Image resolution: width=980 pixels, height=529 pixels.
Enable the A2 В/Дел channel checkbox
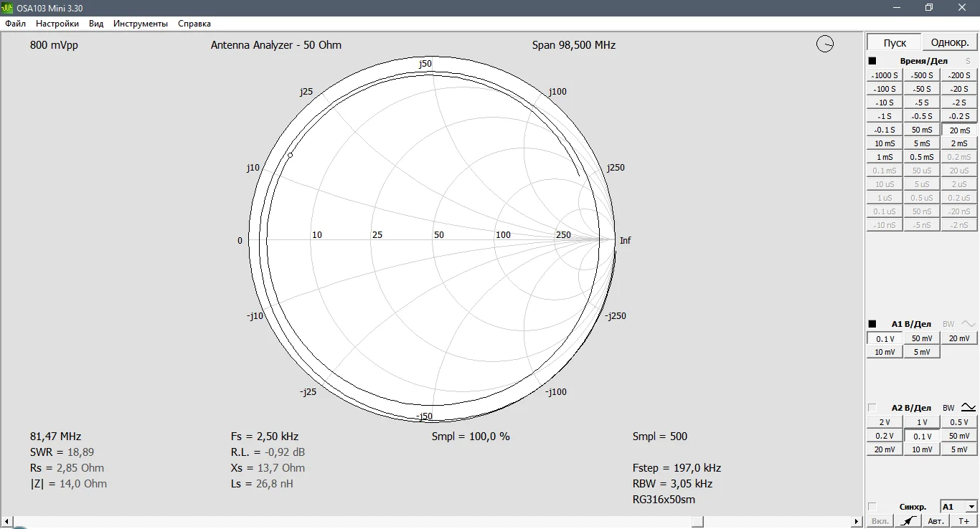click(872, 408)
